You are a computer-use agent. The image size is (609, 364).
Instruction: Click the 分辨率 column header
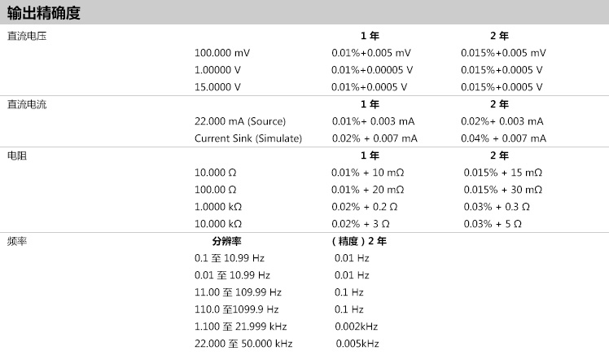pos(226,241)
